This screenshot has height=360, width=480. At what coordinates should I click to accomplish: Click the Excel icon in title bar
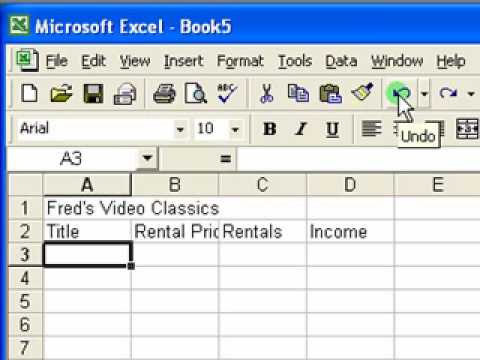[19, 25]
